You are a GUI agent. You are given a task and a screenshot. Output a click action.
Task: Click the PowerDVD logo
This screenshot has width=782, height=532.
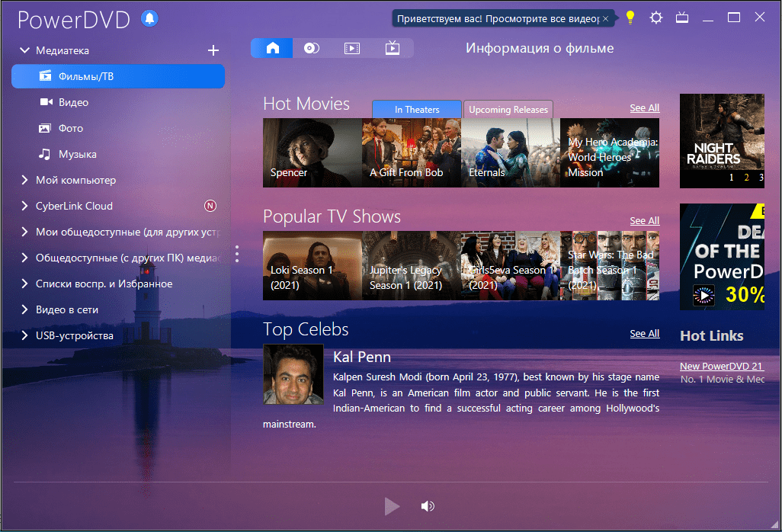pyautogui.click(x=74, y=20)
